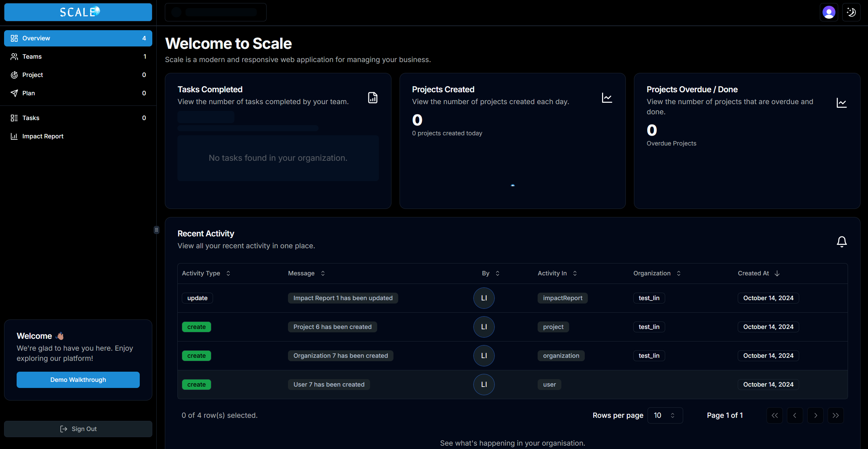Click the update activity type badge
868x449 pixels.
point(197,298)
